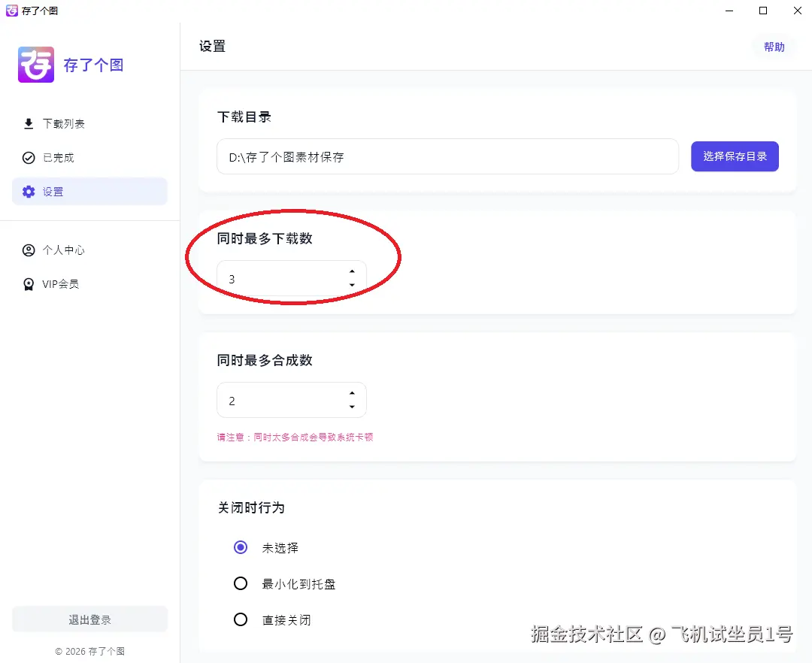Click the 存了个图 brand name text
The image size is (812, 663).
click(x=93, y=65)
